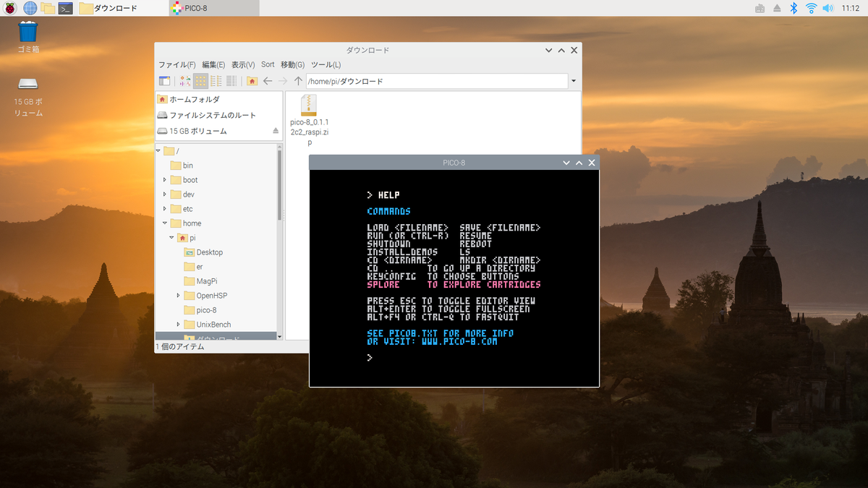The width and height of the screenshot is (868, 488).
Task: Go to home folder via toolbar icon
Action: pyautogui.click(x=252, y=81)
